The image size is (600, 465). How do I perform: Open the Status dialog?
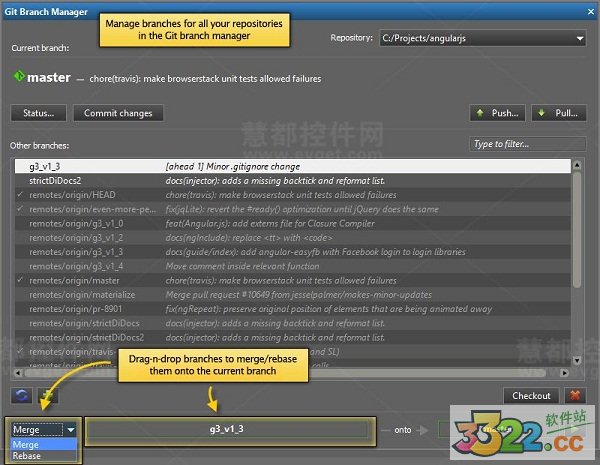[x=39, y=113]
